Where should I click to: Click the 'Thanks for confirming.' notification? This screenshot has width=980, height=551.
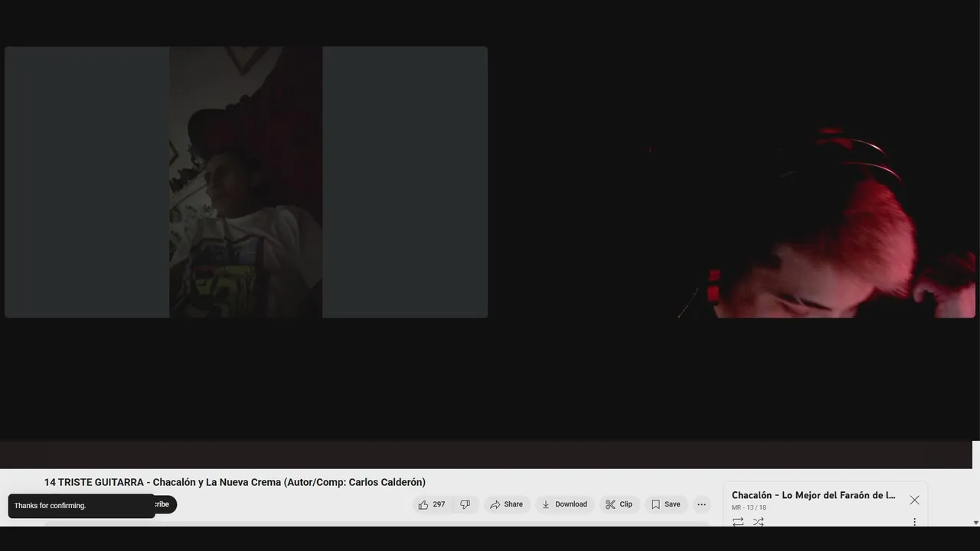point(82,506)
